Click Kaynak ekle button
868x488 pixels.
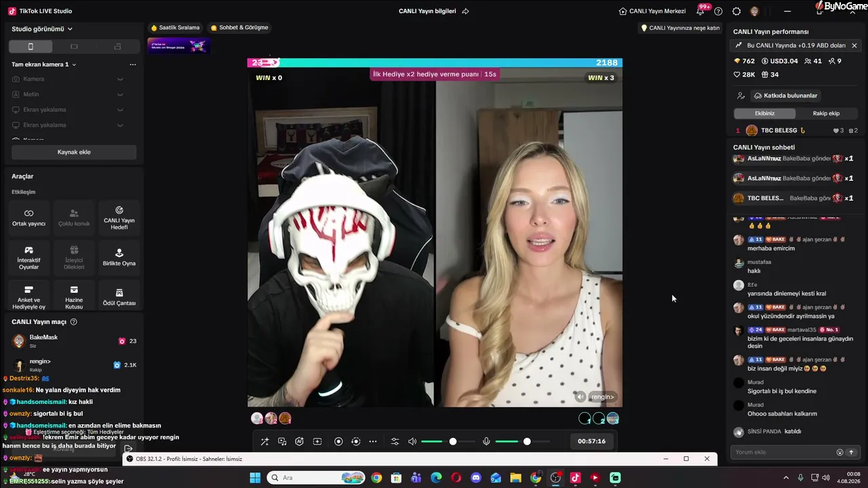(74, 152)
